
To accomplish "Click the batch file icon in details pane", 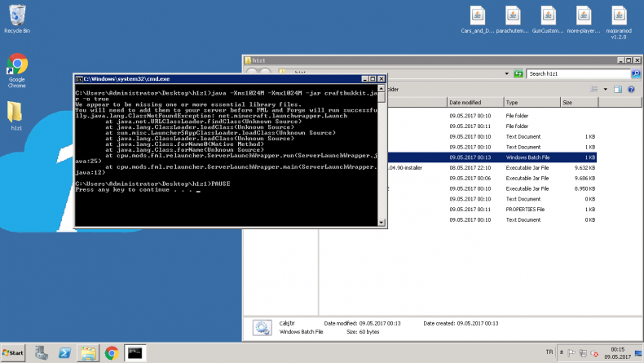I will pyautogui.click(x=262, y=327).
